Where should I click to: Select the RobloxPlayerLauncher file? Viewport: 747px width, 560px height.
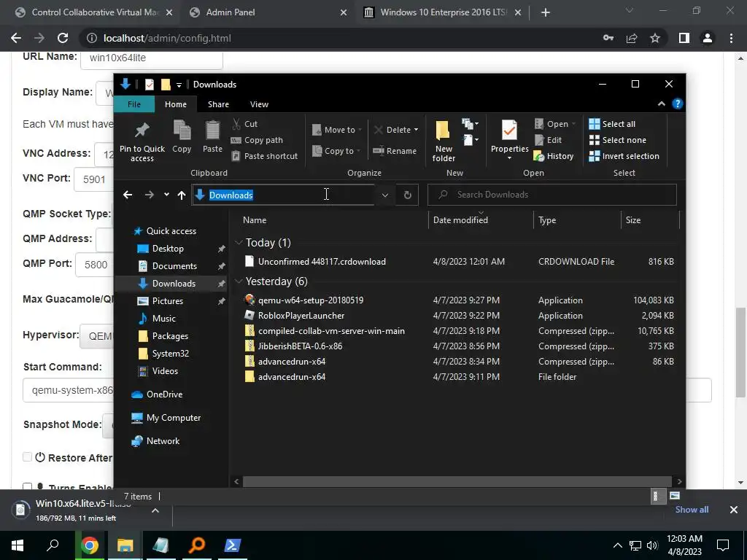(301, 315)
